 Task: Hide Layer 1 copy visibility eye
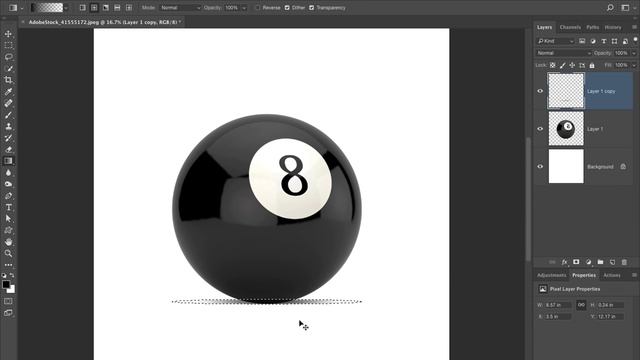pyautogui.click(x=540, y=91)
